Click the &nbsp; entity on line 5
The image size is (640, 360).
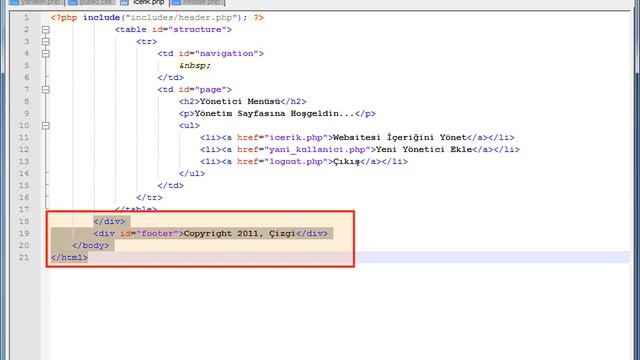195,65
